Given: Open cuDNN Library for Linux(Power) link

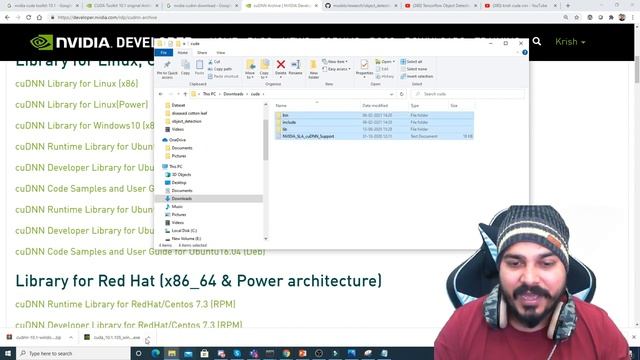Looking at the screenshot, I should pos(82,104).
